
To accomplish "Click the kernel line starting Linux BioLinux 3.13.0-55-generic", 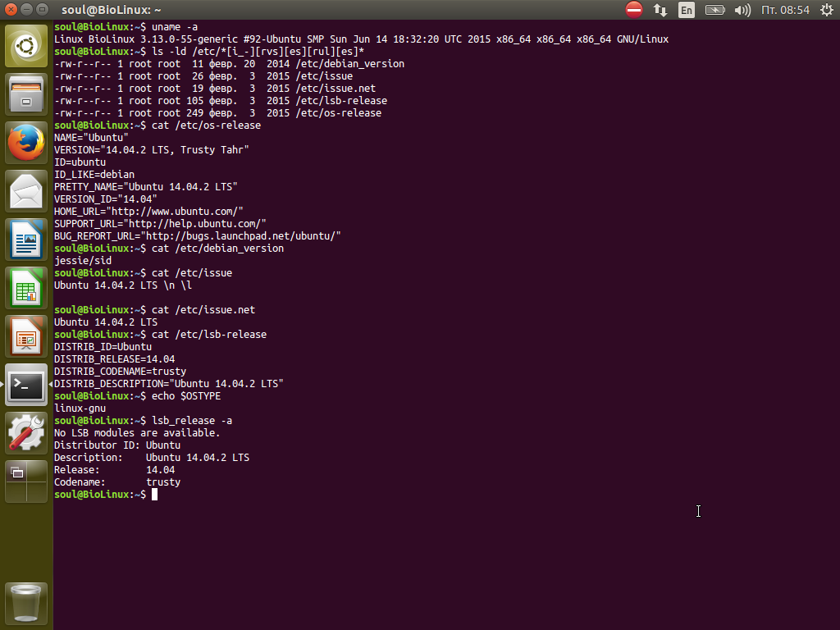I will [x=361, y=39].
